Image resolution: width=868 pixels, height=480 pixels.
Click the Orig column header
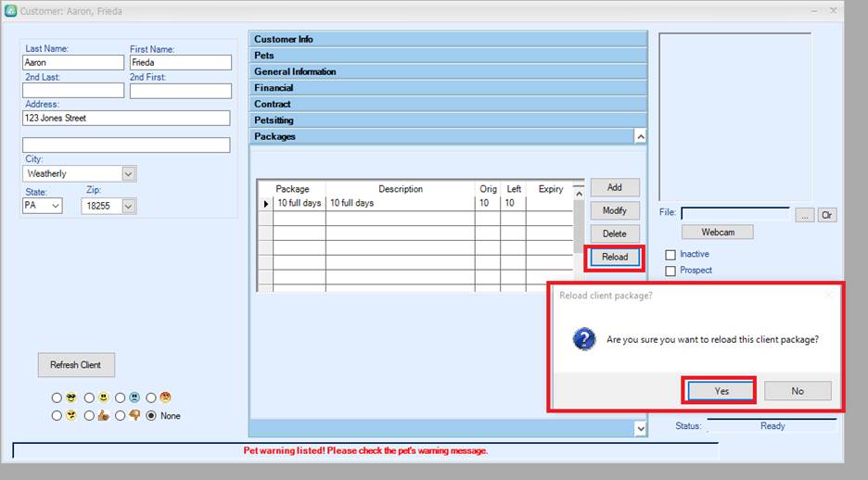click(x=487, y=189)
